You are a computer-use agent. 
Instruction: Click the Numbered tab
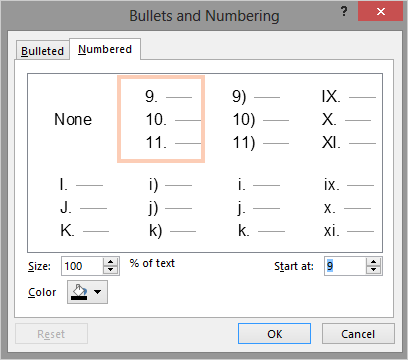[105, 49]
